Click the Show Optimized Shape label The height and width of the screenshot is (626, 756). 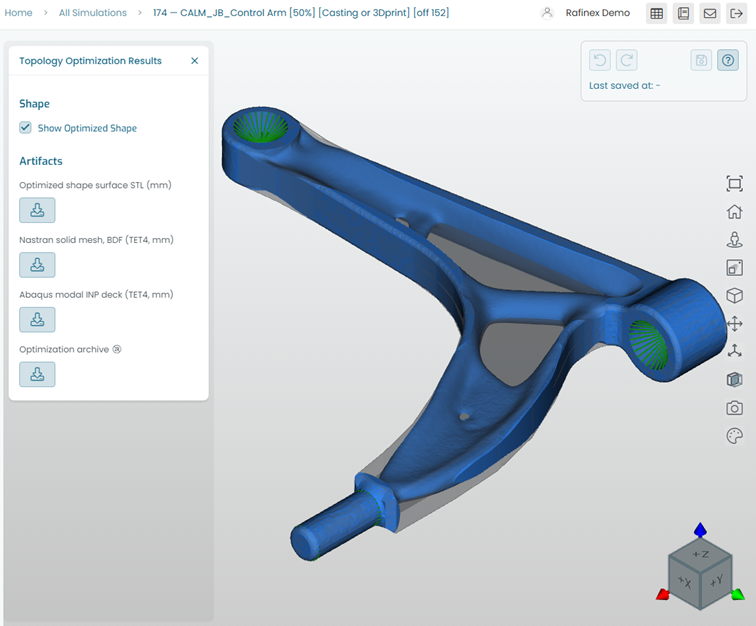pos(87,128)
